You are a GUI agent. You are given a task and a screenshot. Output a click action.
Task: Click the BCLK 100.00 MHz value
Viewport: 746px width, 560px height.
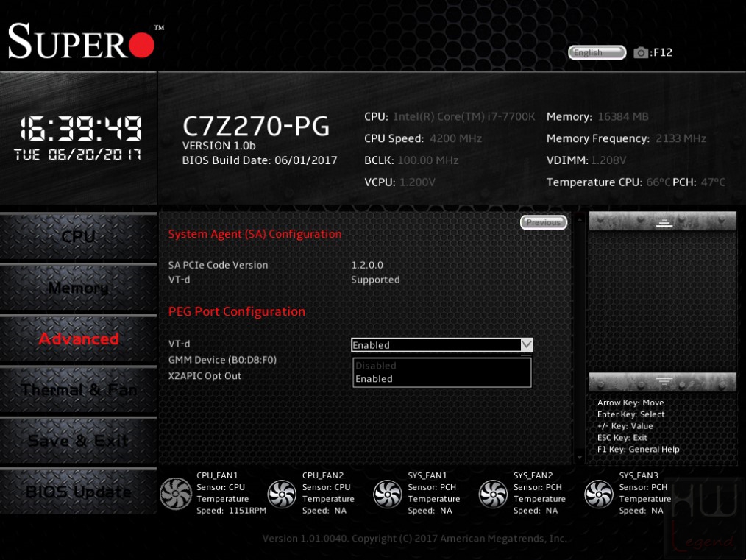(427, 160)
